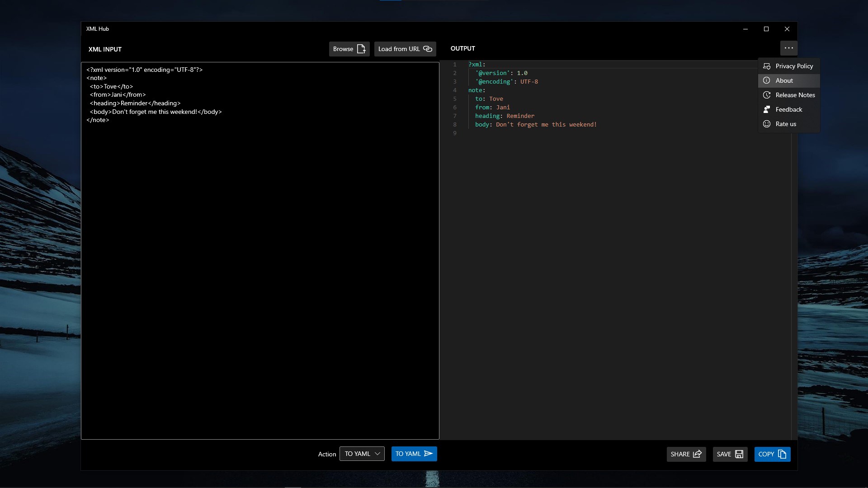Screen dimensions: 868x488
Task: Click the 'to: Tove' output line
Action: [489, 99]
